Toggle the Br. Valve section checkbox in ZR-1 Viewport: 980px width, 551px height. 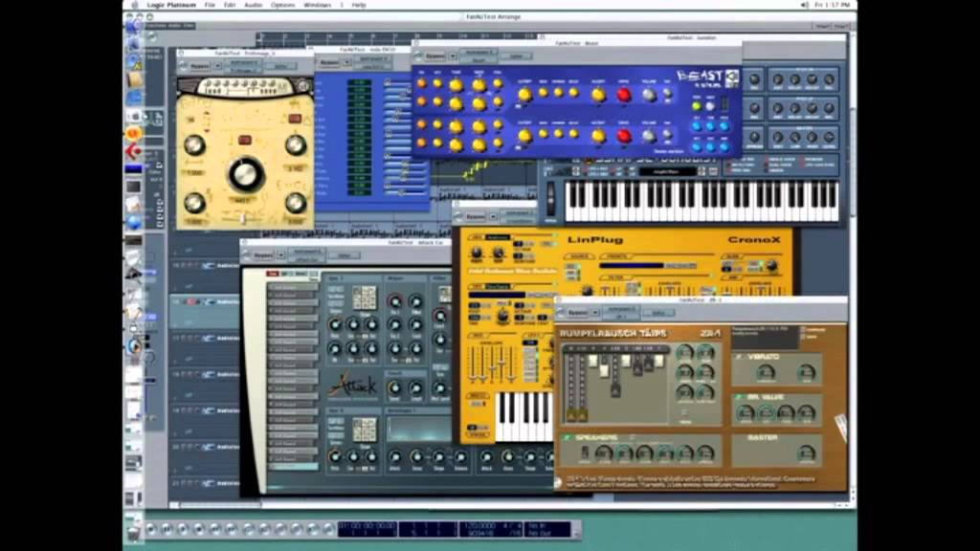[739, 397]
